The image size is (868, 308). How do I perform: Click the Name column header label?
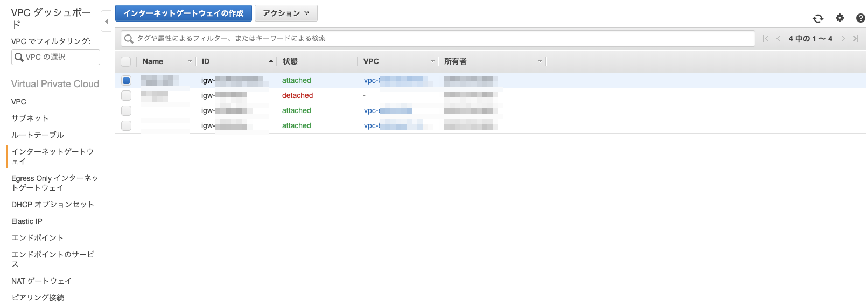153,61
